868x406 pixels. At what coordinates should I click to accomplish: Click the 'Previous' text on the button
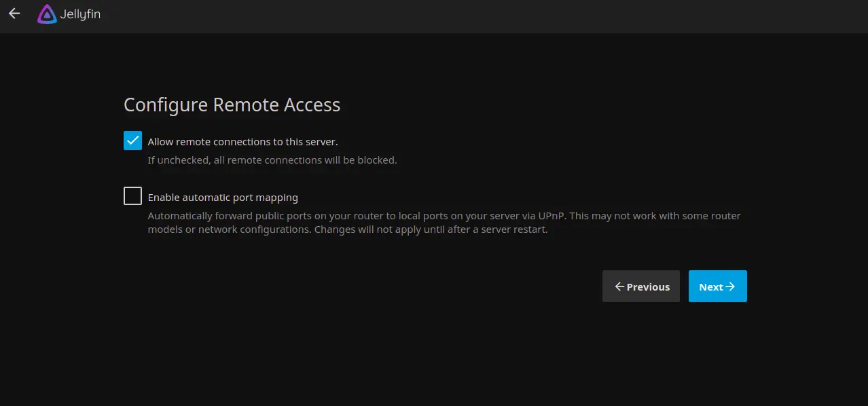(x=648, y=287)
